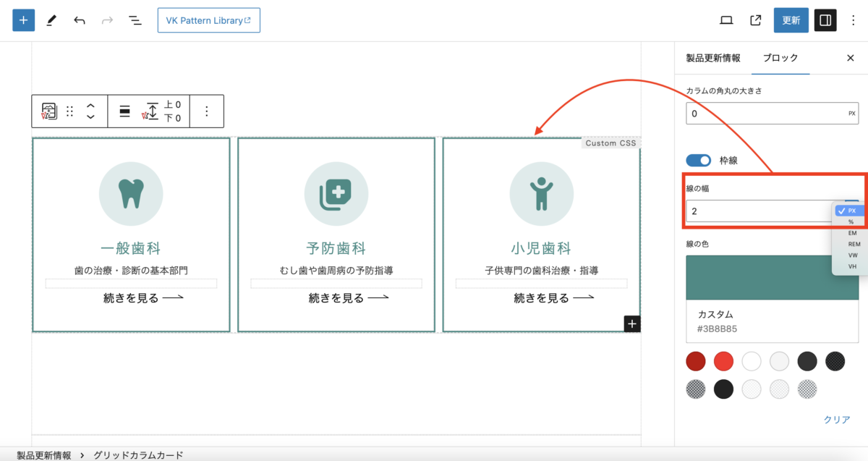Click the block drag handle
The width and height of the screenshot is (868, 461).
[x=70, y=111]
